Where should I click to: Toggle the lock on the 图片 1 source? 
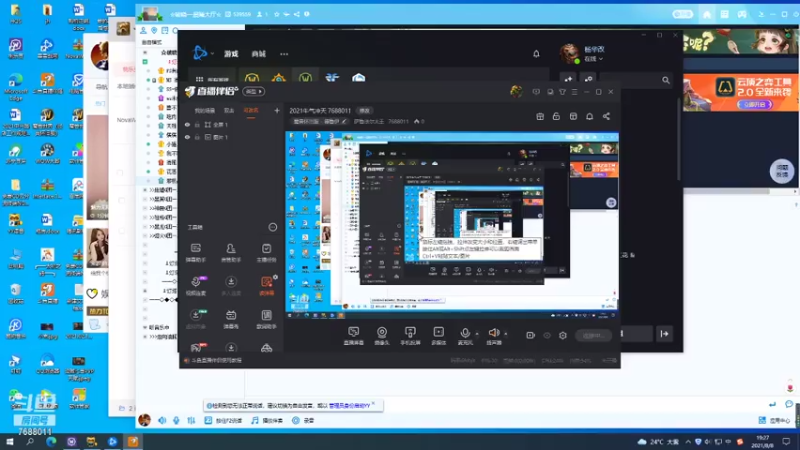[x=197, y=137]
